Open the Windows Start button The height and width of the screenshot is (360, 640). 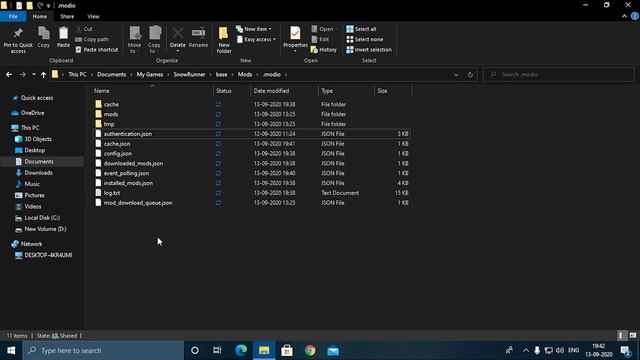[11, 350]
